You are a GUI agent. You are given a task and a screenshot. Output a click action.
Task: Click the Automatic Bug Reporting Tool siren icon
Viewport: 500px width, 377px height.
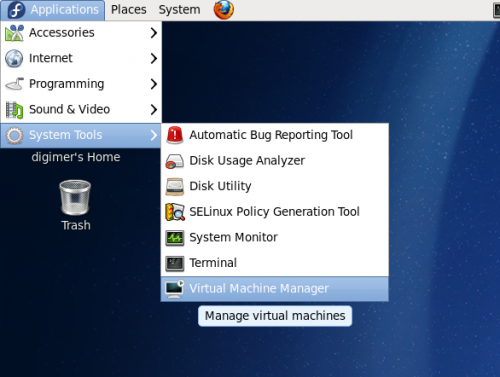pos(175,135)
